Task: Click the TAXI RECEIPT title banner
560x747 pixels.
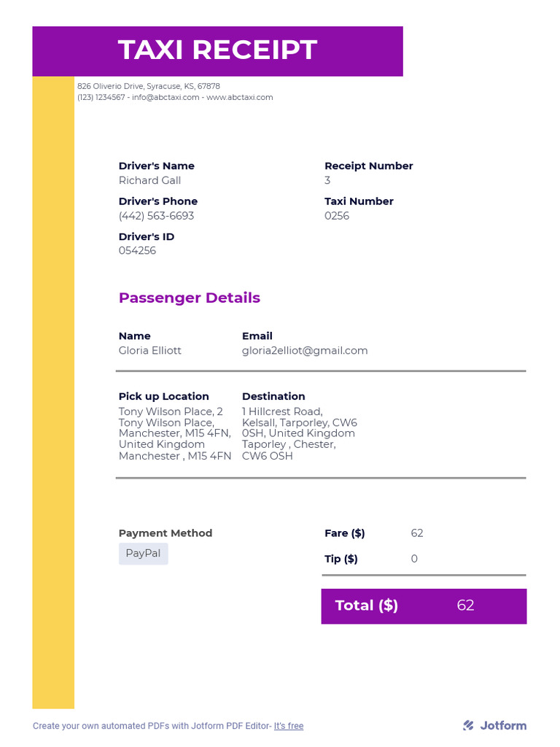Action: click(217, 50)
